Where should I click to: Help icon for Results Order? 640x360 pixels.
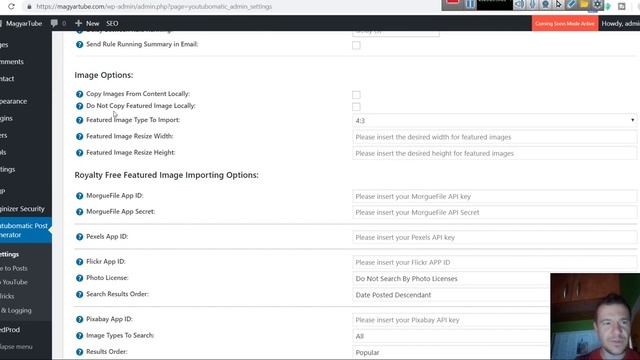[x=80, y=352]
